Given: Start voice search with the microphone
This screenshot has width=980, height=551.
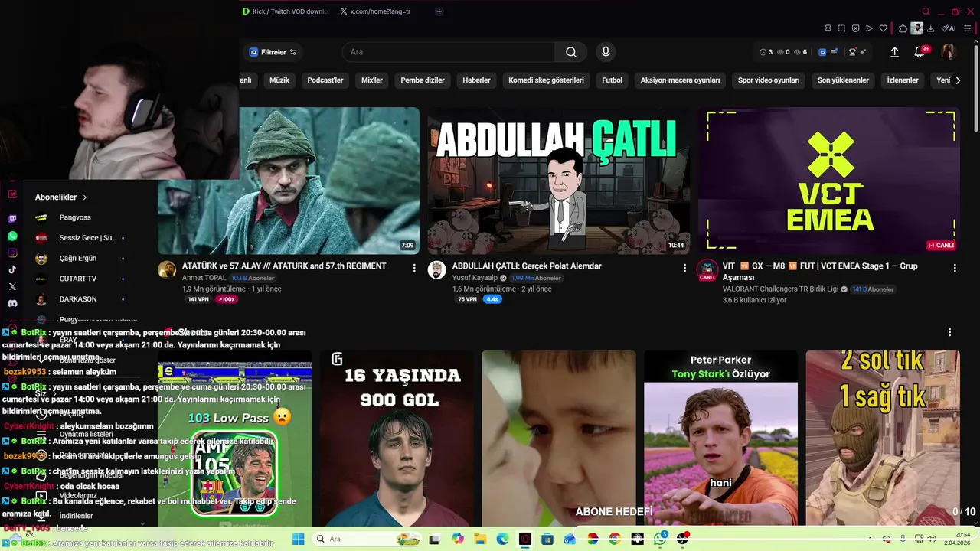Looking at the screenshot, I should pyautogui.click(x=606, y=52).
